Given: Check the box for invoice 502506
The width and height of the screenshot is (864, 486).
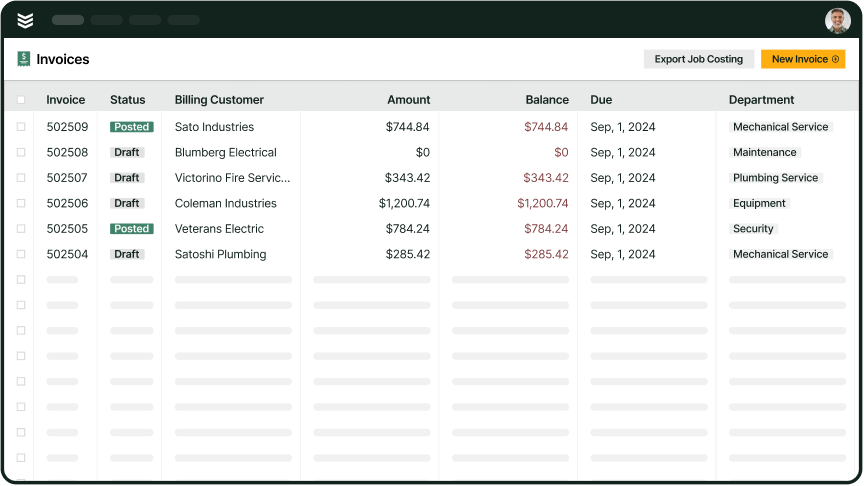Looking at the screenshot, I should (21, 203).
